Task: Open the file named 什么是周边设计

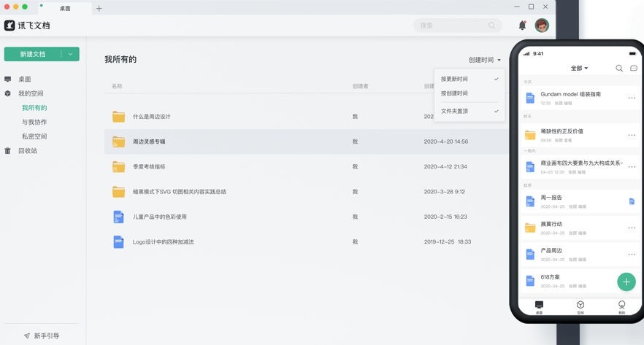Action: [x=152, y=117]
